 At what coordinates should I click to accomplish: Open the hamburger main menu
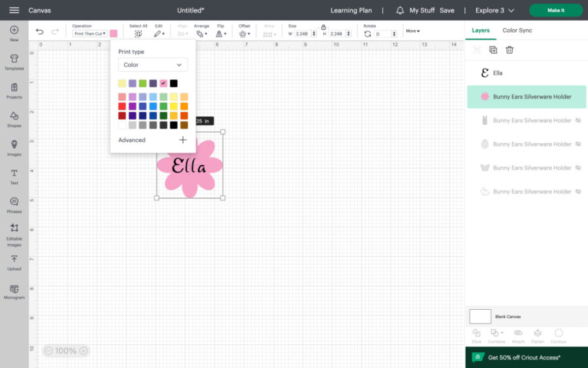click(14, 10)
